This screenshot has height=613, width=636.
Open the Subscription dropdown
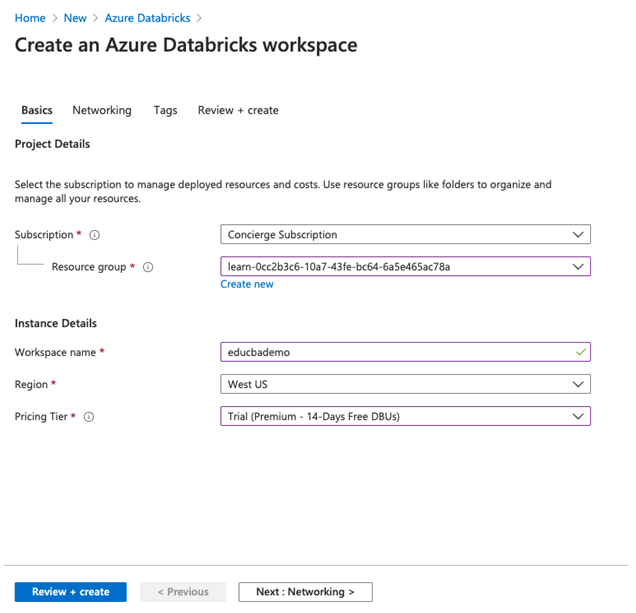click(405, 235)
